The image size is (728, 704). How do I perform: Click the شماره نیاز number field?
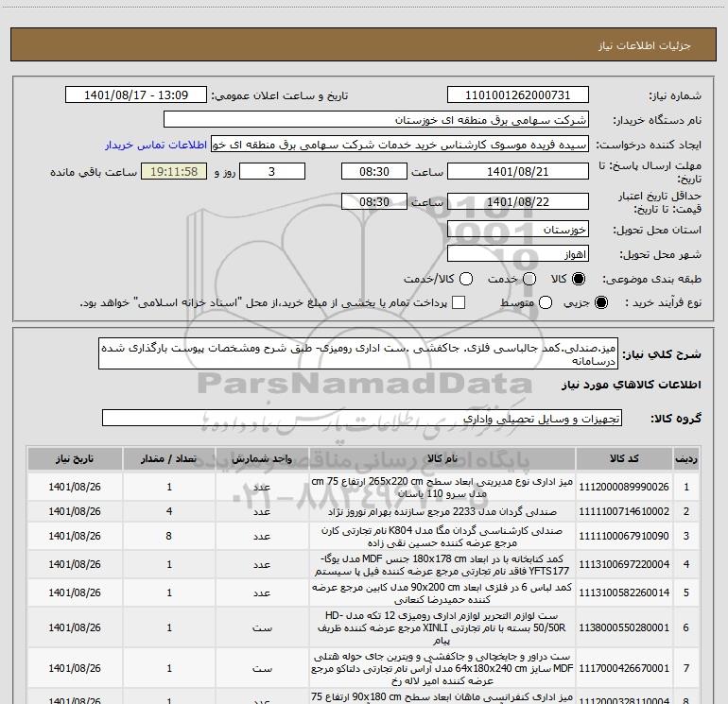point(517,95)
